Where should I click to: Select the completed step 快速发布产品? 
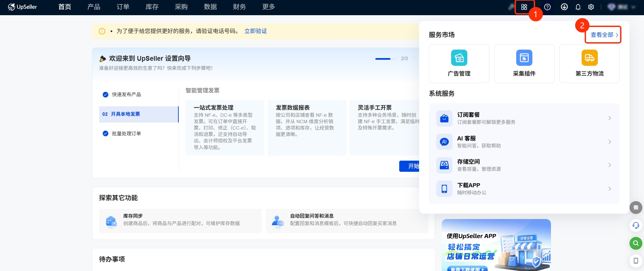pyautogui.click(x=122, y=94)
